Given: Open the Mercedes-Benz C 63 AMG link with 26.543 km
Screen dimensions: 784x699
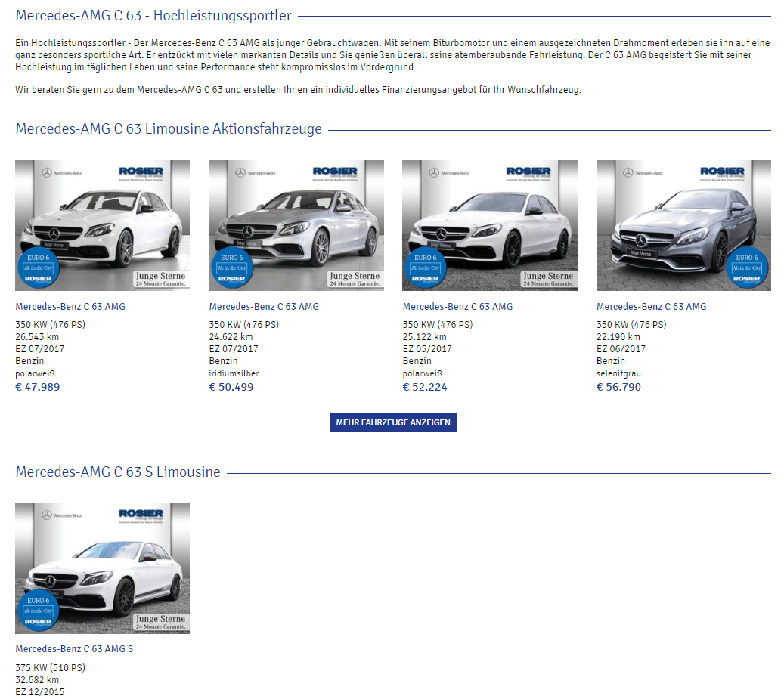Looking at the screenshot, I should pos(70,307).
